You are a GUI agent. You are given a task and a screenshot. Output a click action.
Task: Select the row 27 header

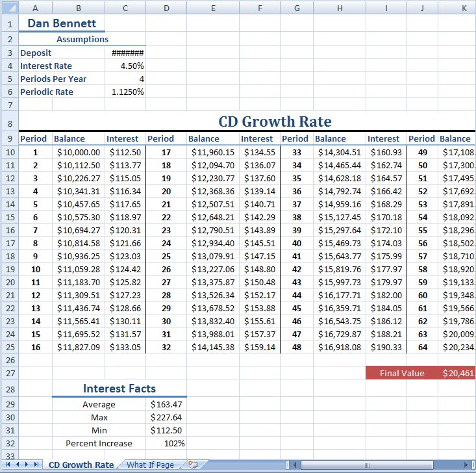click(9, 373)
